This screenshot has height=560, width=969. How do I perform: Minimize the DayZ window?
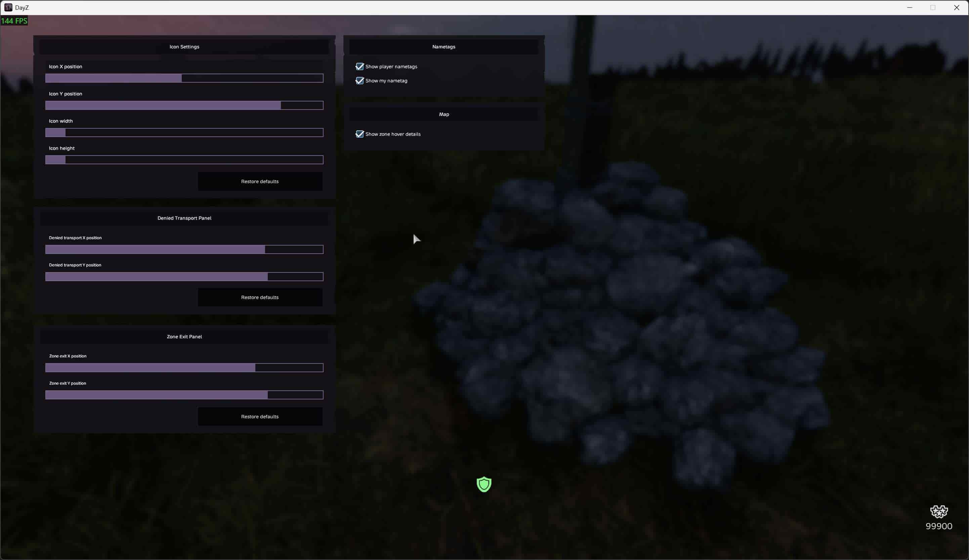(910, 7)
